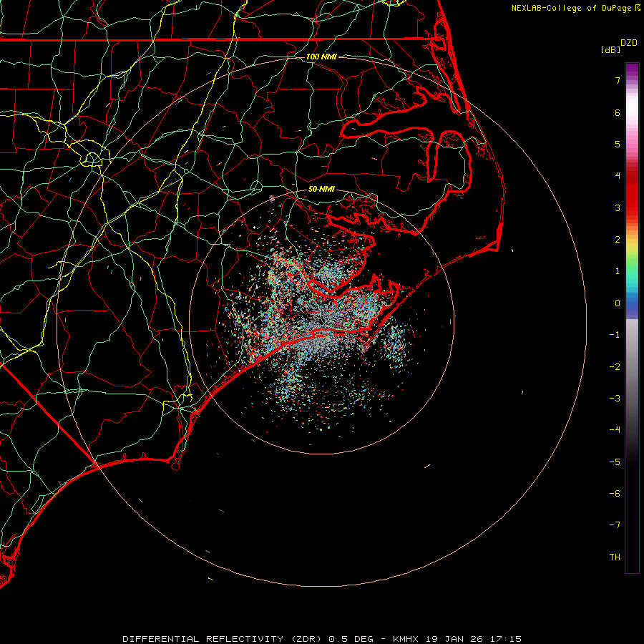Click the 7 value on color scale
644x644 pixels.
[x=618, y=80]
